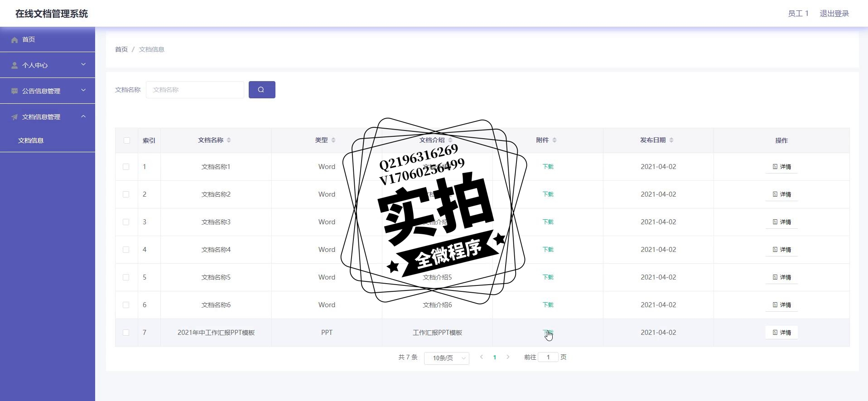Click the chat icon beside 公告信息管理

click(14, 92)
